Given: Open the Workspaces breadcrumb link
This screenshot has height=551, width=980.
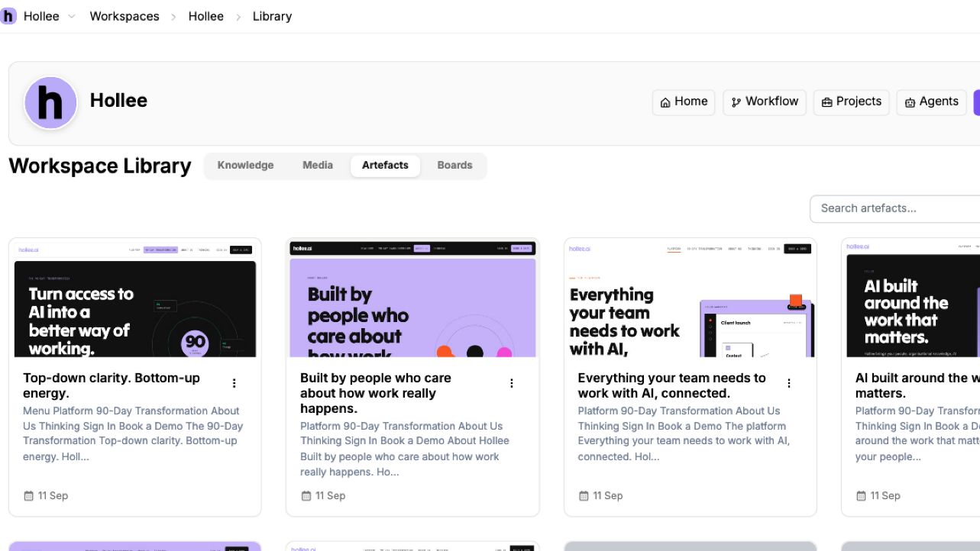Looking at the screenshot, I should 125,16.
